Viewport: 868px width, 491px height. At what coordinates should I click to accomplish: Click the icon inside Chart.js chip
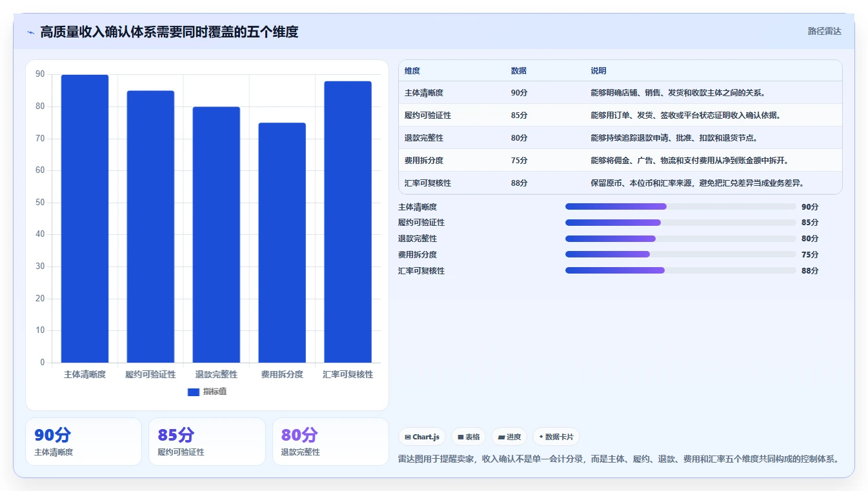pyautogui.click(x=408, y=437)
